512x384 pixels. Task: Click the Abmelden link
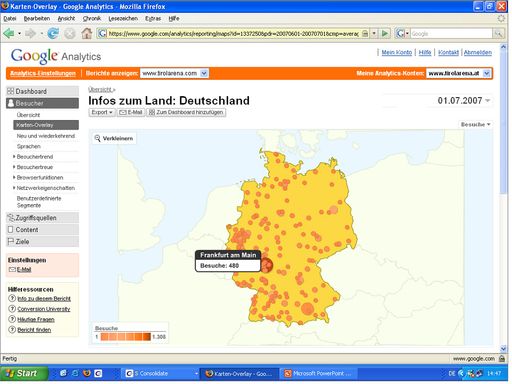pos(478,52)
